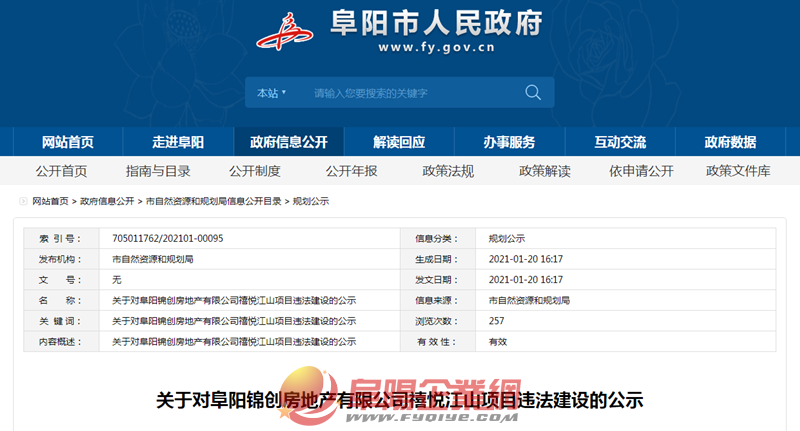Open the 政策文件库 submenu link
This screenshot has height=431, width=800.
coord(738,171)
